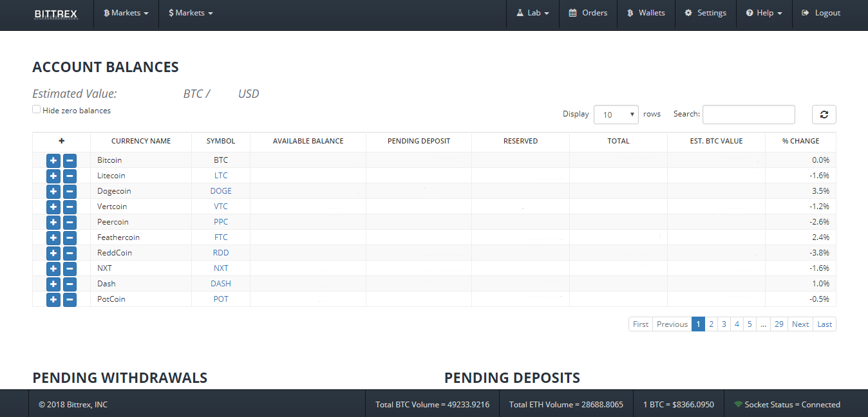
Task: Open the Bitcoin Markets dropdown
Action: tap(126, 13)
